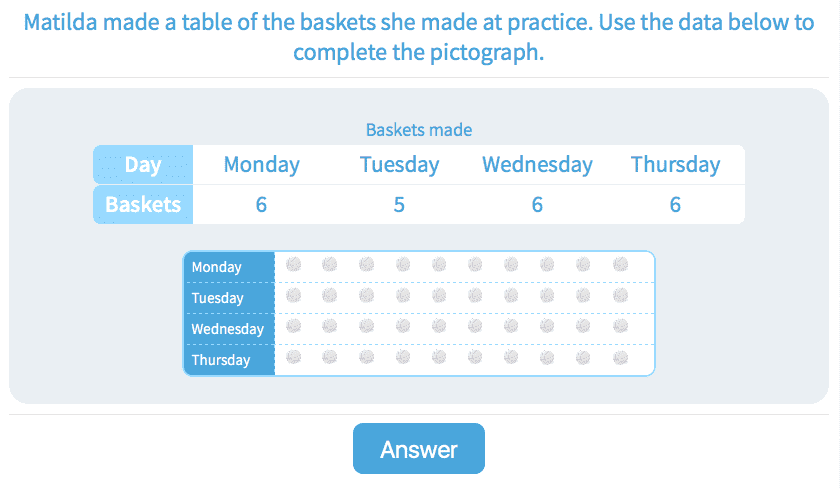
Task: Toggle the second ball in Tuesday row
Action: (x=330, y=296)
